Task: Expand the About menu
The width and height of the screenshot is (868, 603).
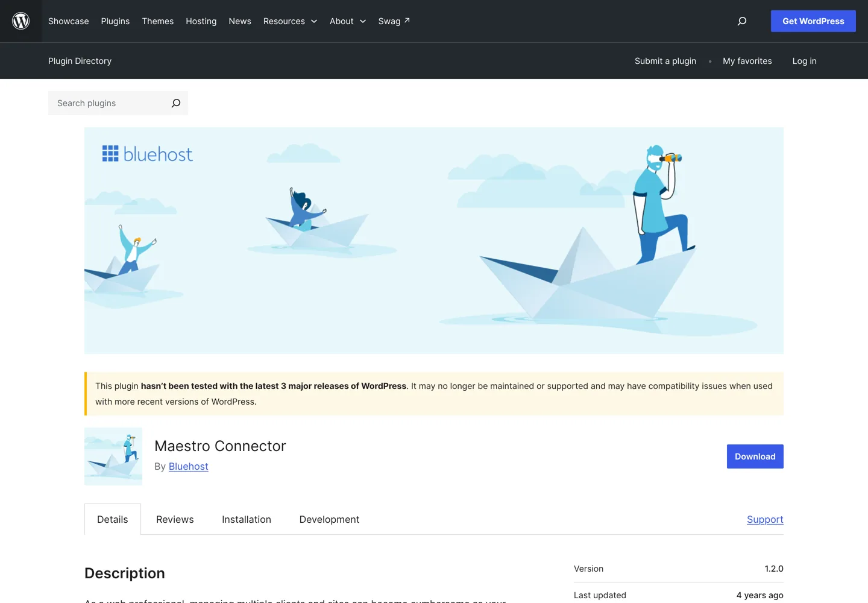Action: (x=348, y=21)
